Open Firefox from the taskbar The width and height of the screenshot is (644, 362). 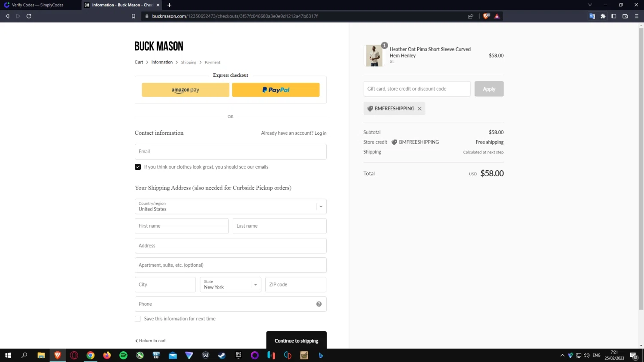click(107, 355)
